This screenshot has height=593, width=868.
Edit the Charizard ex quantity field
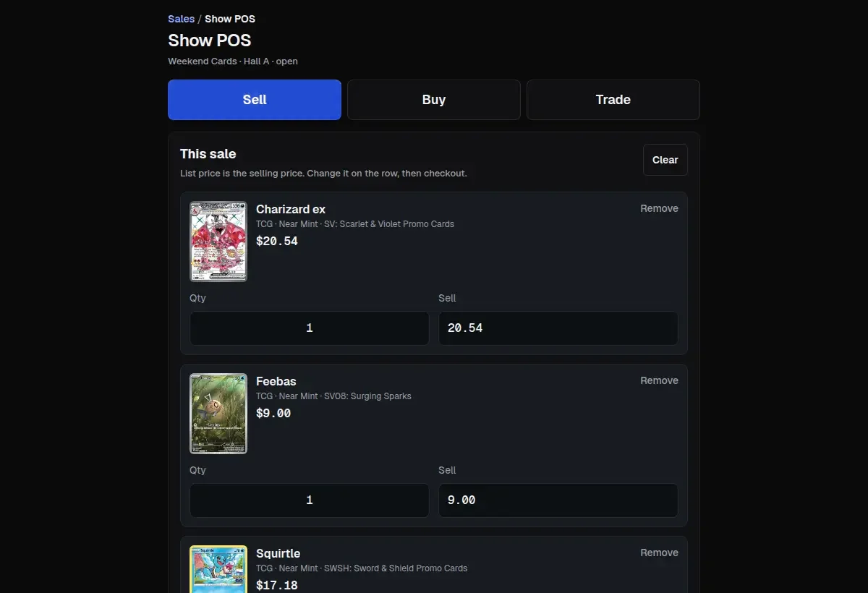pyautogui.click(x=310, y=328)
